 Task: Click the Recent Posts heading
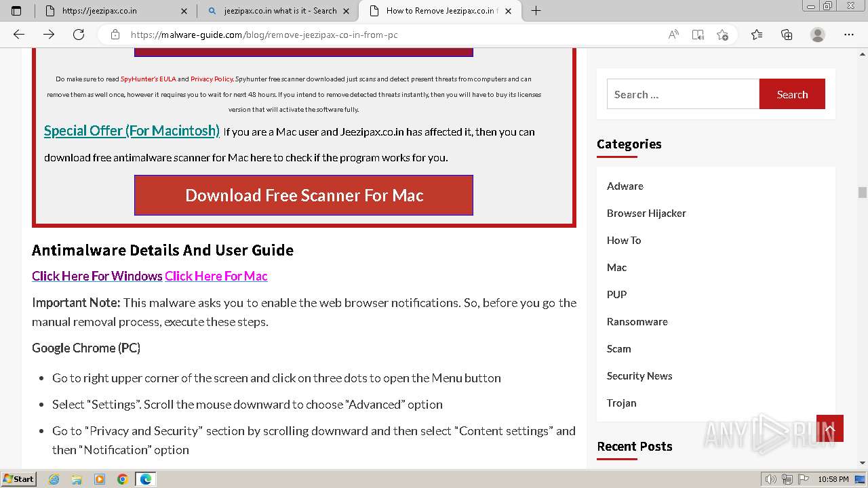[x=635, y=446]
